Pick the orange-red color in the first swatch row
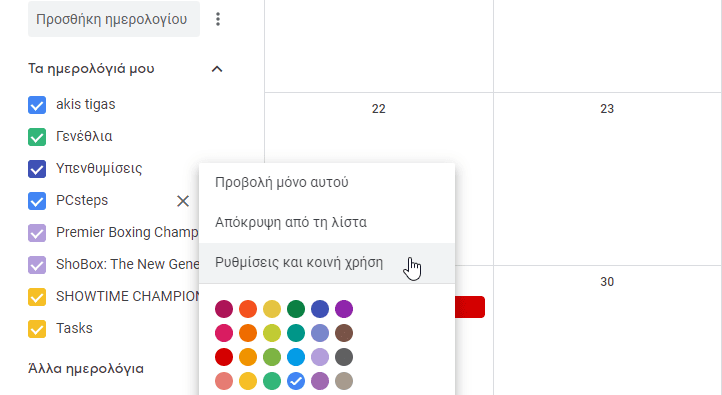 coord(248,309)
